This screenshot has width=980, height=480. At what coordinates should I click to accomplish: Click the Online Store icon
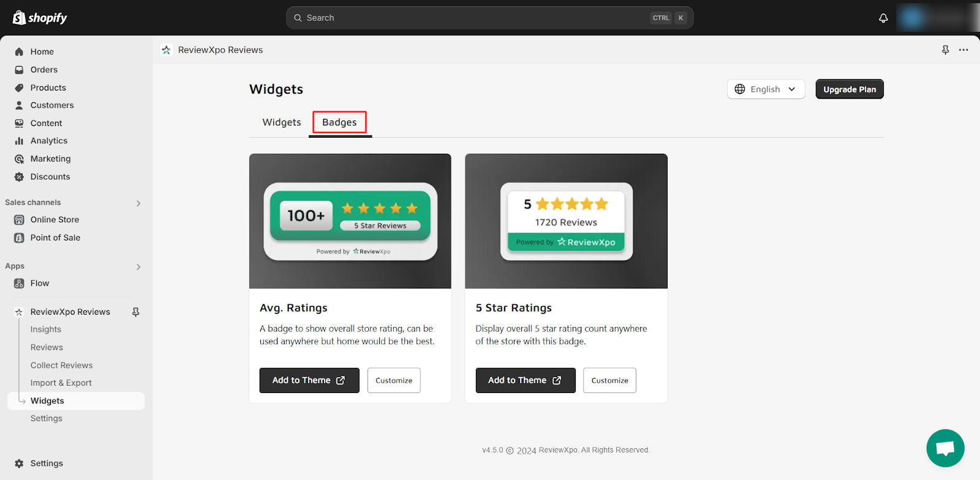pos(19,220)
